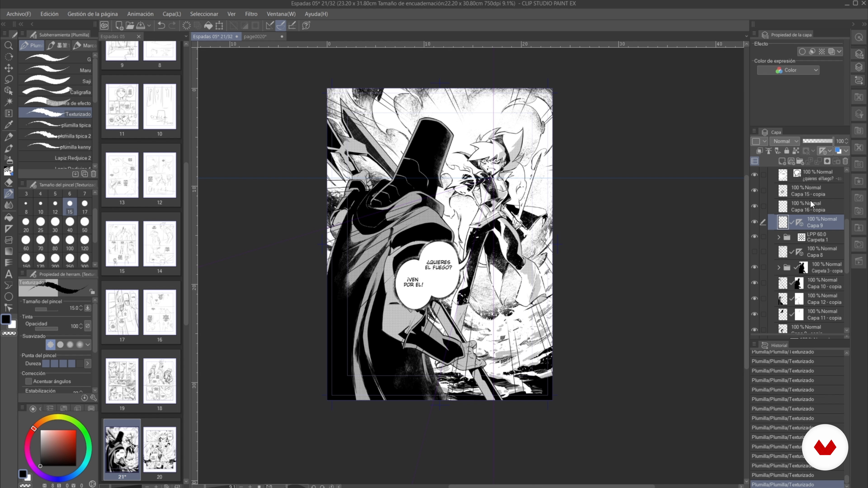868x488 pixels.
Task: Expand the Dureza hardness options arrow
Action: pyautogui.click(x=88, y=363)
